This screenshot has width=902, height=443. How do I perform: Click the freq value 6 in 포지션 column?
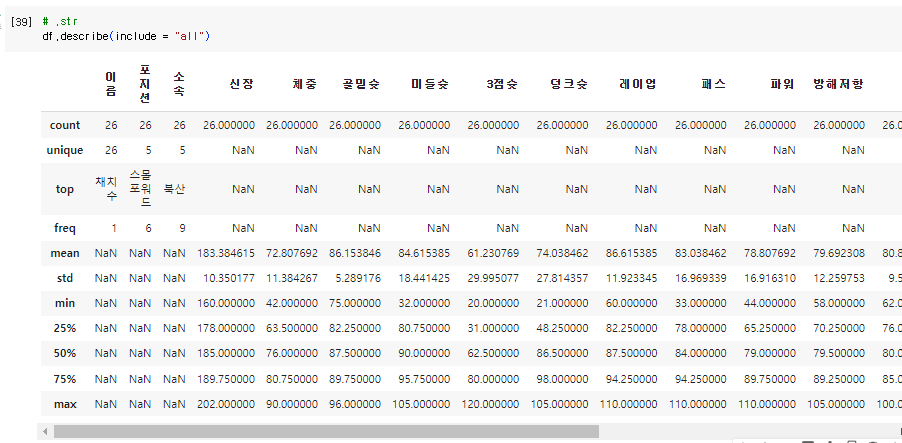tap(148, 228)
